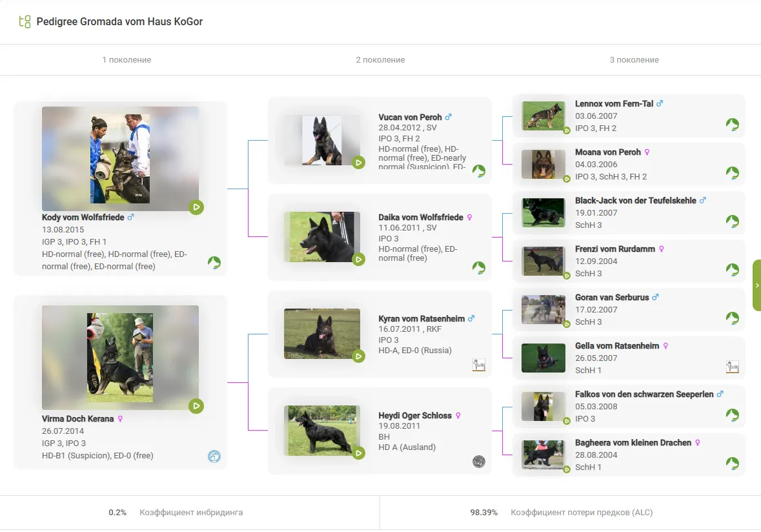Click the 98.39% ancestor loss coefficient value
Viewport: 761px width, 532px height.
point(483,513)
